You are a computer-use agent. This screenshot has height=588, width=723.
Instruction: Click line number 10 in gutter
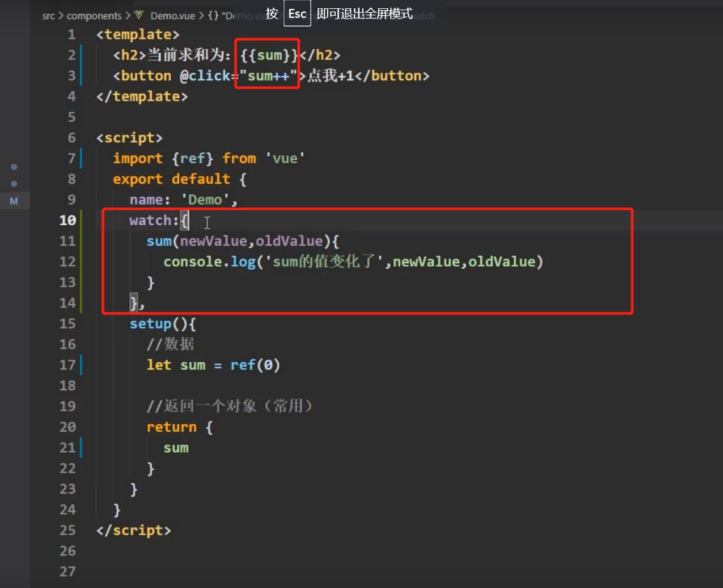[68, 221]
